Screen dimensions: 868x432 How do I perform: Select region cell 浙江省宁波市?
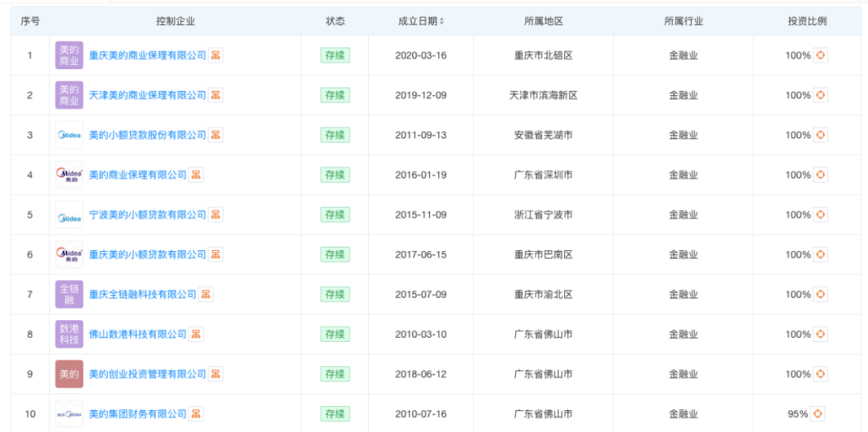pyautogui.click(x=543, y=215)
